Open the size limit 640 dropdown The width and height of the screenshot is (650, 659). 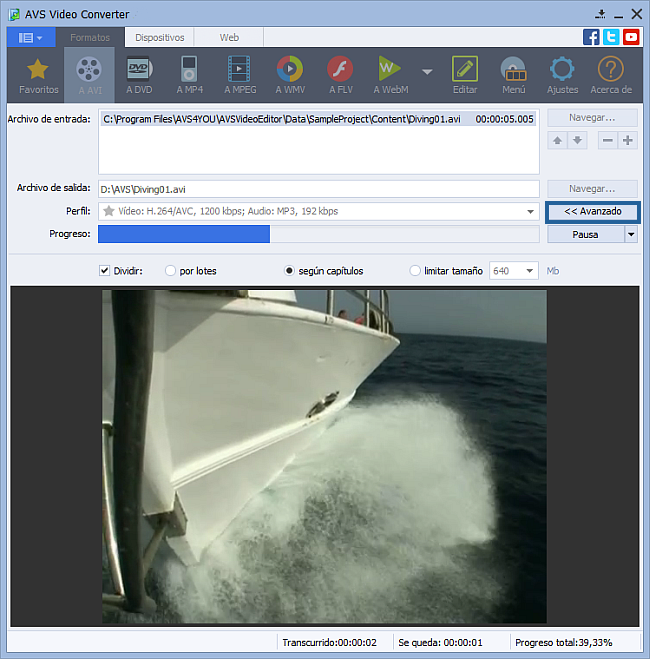(529, 271)
